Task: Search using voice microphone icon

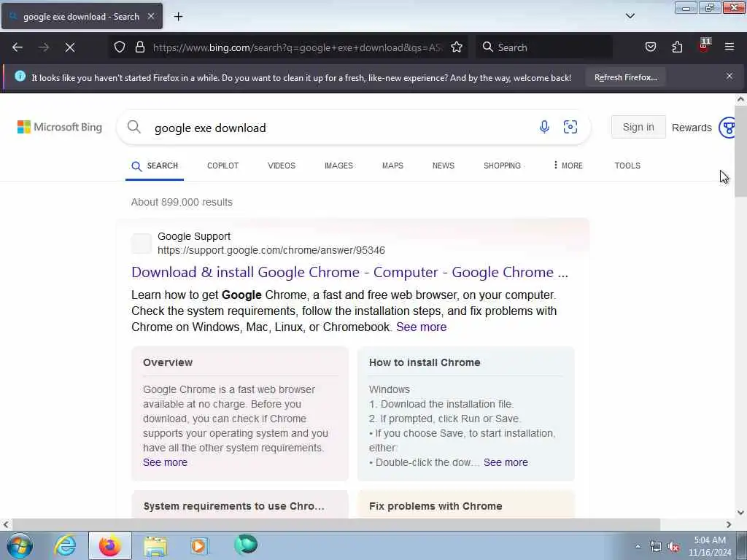Action: [544, 127]
